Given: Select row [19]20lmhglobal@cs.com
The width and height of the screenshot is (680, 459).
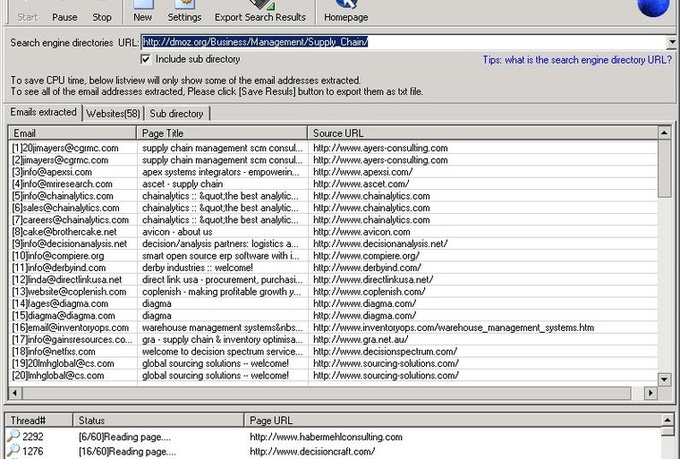Looking at the screenshot, I should pyautogui.click(x=333, y=364).
